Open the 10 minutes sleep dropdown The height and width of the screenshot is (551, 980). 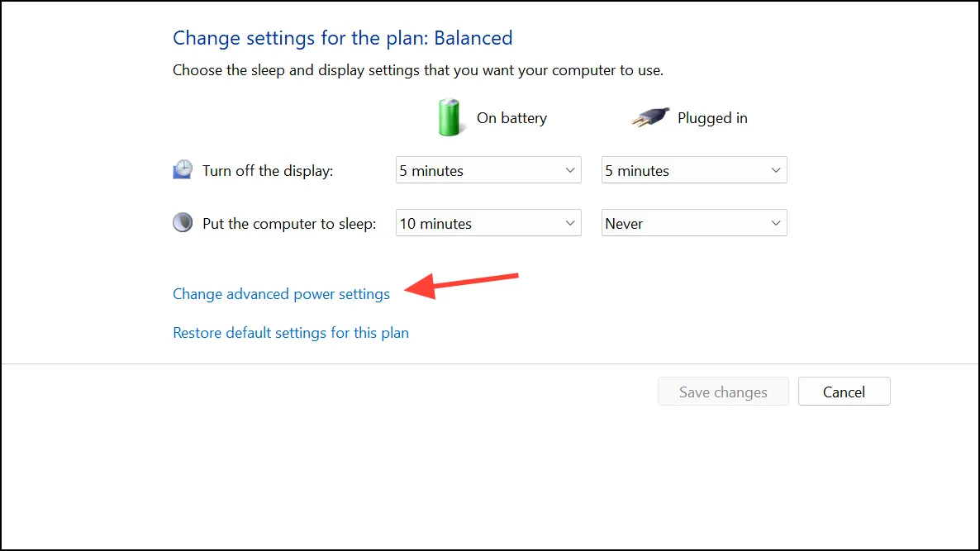tap(488, 223)
